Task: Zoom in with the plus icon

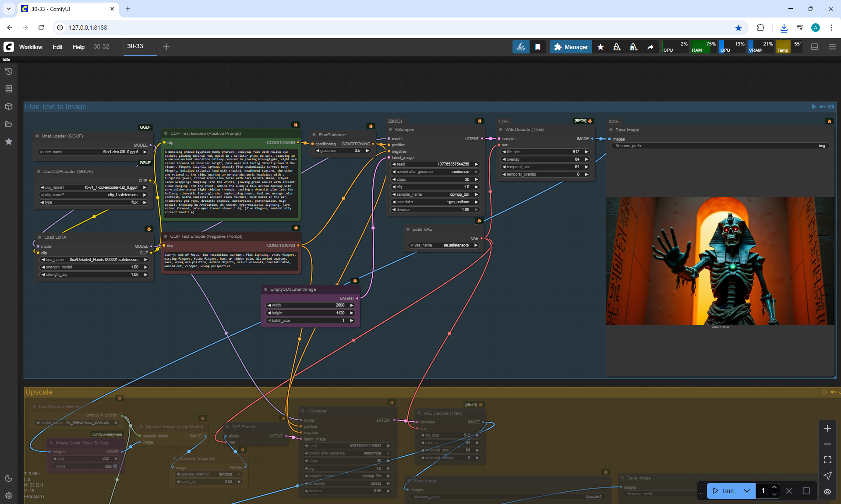Action: pyautogui.click(x=827, y=428)
